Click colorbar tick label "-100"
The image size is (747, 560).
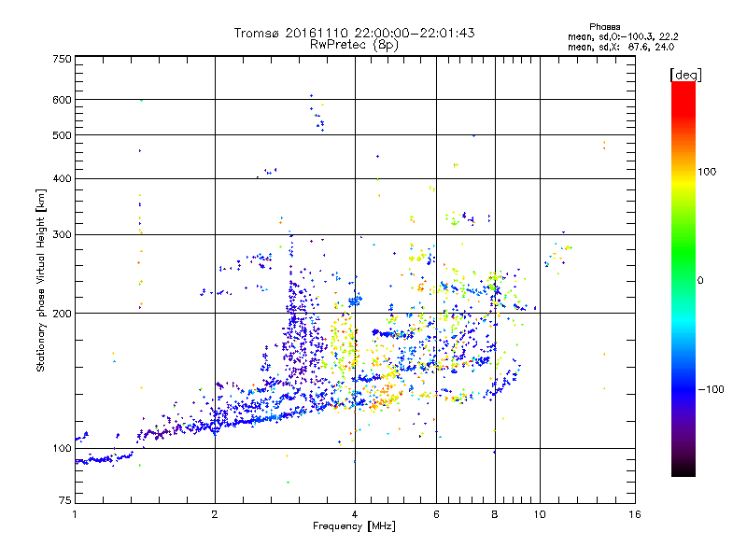tap(711, 389)
